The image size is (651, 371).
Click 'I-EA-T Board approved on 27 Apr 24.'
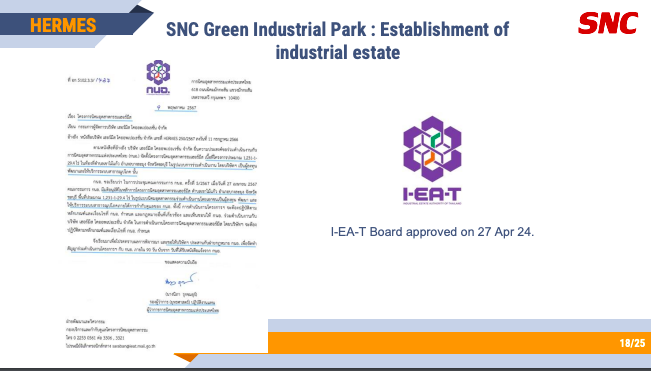(432, 232)
